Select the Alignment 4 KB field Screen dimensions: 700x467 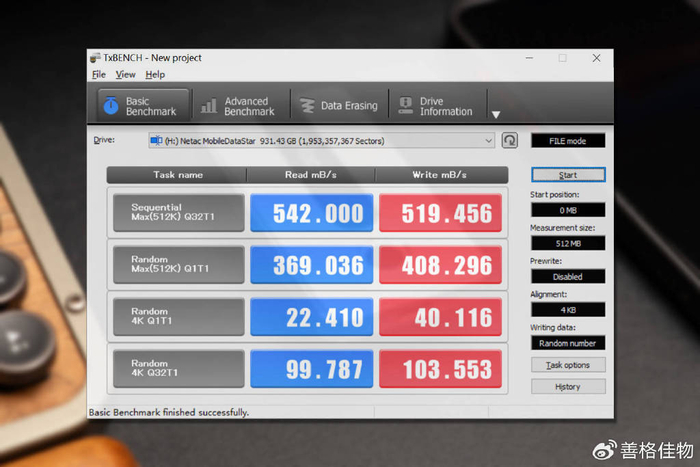568,309
